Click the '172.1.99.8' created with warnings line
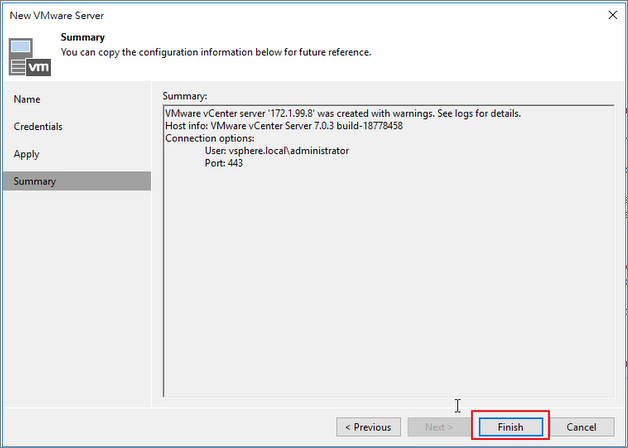This screenshot has width=628, height=448. (x=343, y=113)
